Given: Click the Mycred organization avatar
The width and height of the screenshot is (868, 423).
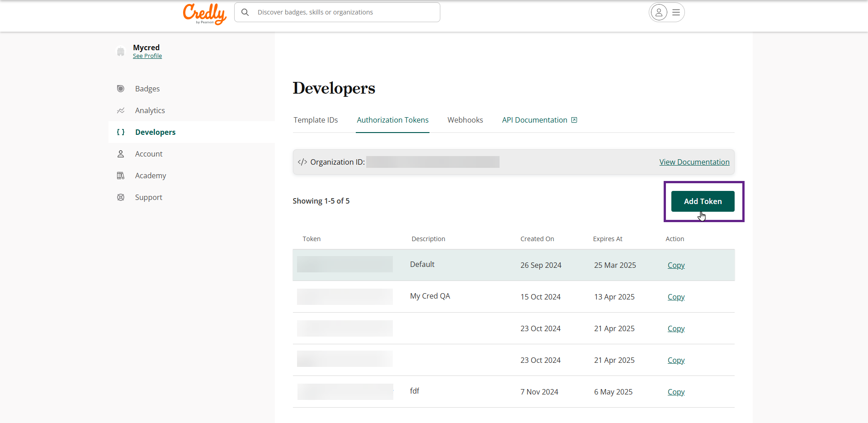Looking at the screenshot, I should click(121, 52).
